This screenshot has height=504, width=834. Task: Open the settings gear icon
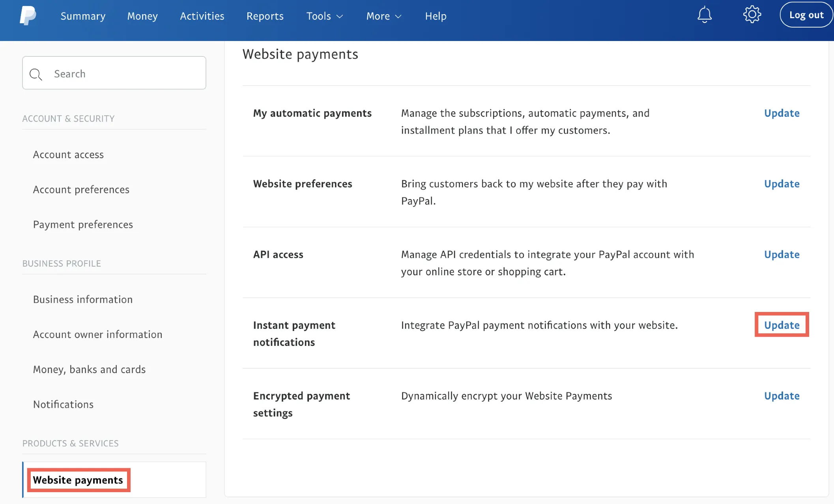click(x=752, y=15)
